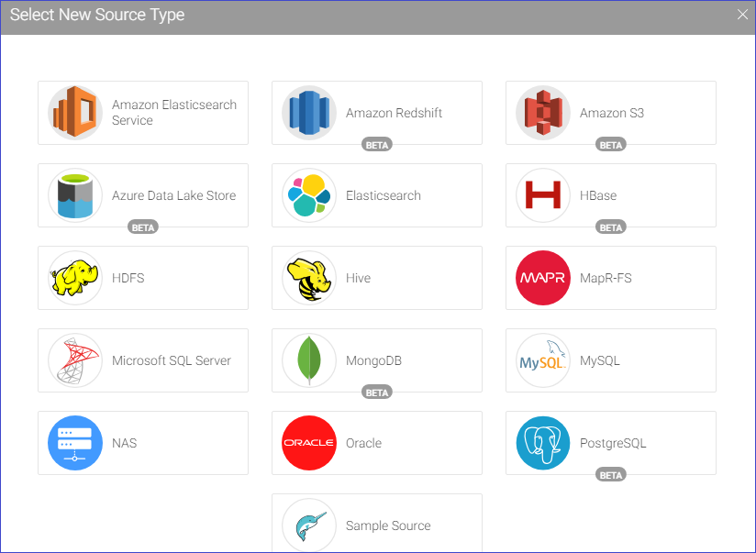Select the HBase red H icon

point(543,195)
